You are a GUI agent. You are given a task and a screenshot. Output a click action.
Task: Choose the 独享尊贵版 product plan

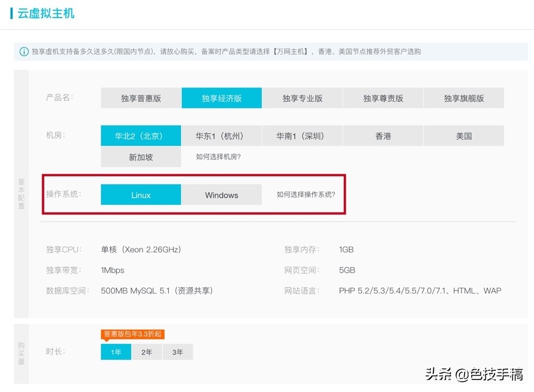[x=383, y=98]
